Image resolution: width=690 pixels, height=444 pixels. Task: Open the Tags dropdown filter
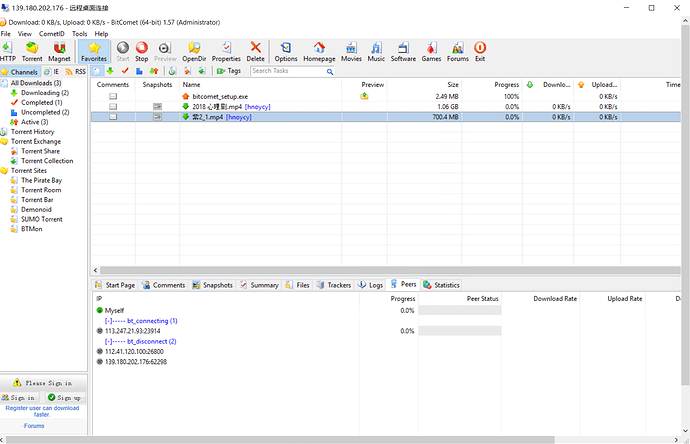[229, 71]
